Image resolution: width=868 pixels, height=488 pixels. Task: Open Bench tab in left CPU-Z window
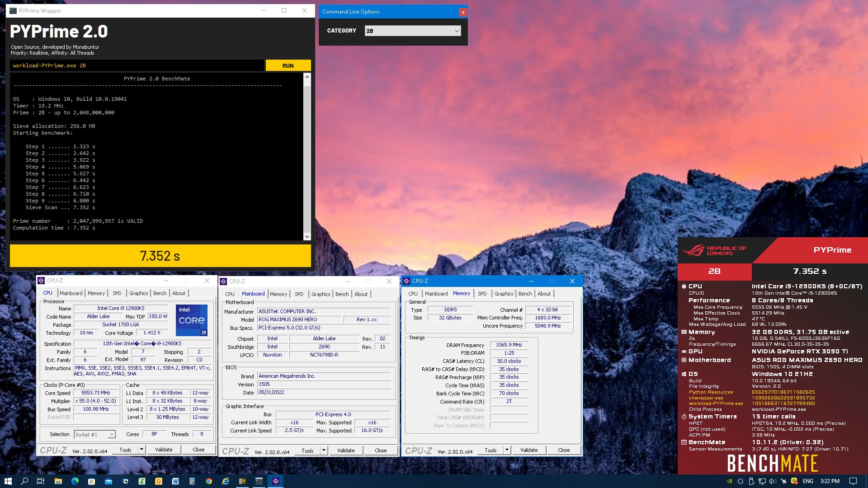(160, 293)
